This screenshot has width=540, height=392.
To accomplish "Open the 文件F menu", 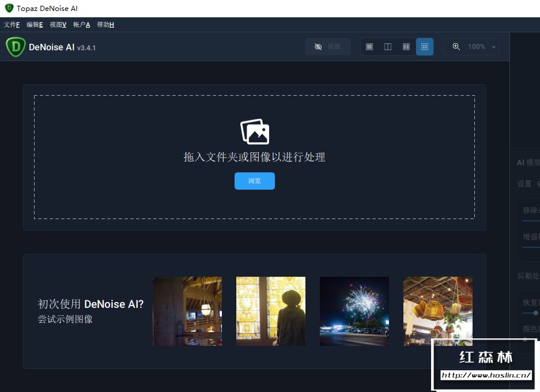I will point(12,25).
